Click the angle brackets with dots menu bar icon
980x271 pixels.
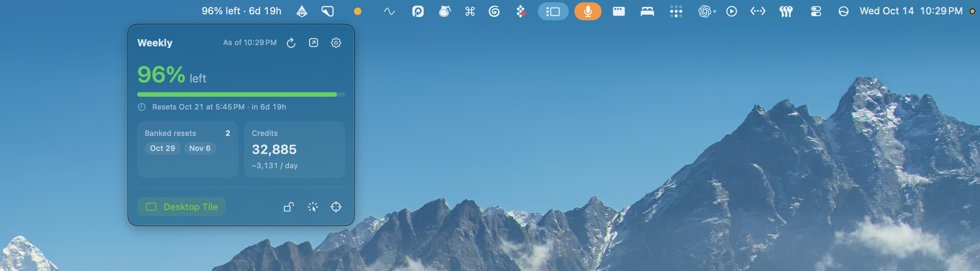coord(758,11)
